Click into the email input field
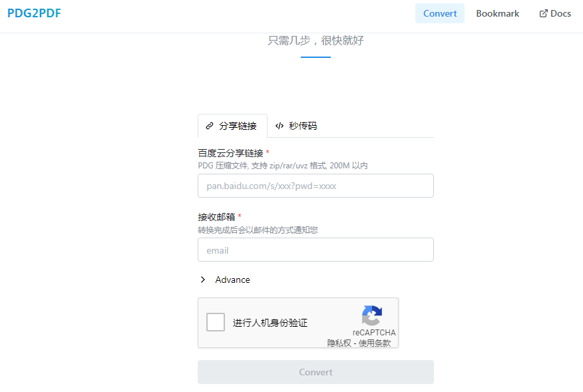 tap(315, 250)
